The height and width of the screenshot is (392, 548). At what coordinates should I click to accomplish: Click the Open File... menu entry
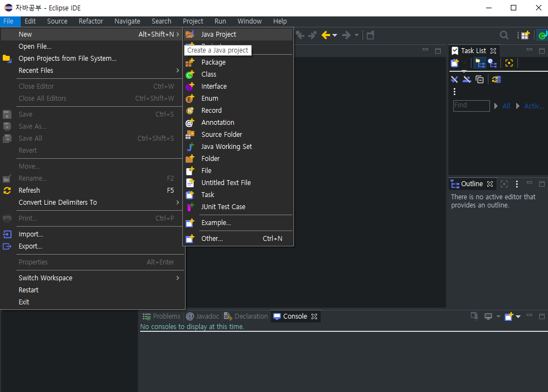click(x=92, y=47)
